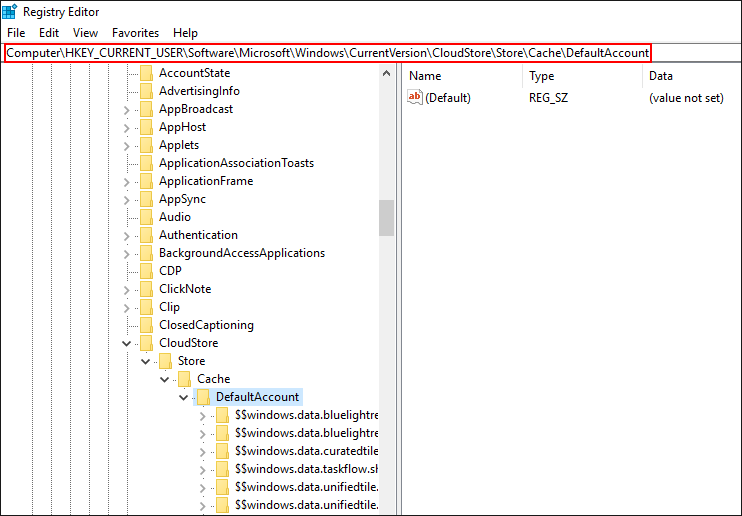Select the $$windows.data.curatedtile folder icon
The width and height of the screenshot is (742, 516).
[222, 451]
